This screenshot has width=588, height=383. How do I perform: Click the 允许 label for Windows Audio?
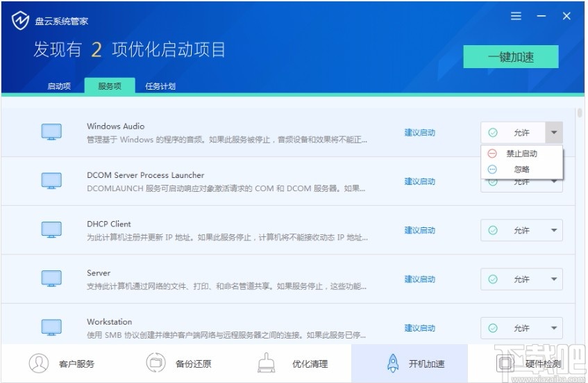tap(521, 133)
